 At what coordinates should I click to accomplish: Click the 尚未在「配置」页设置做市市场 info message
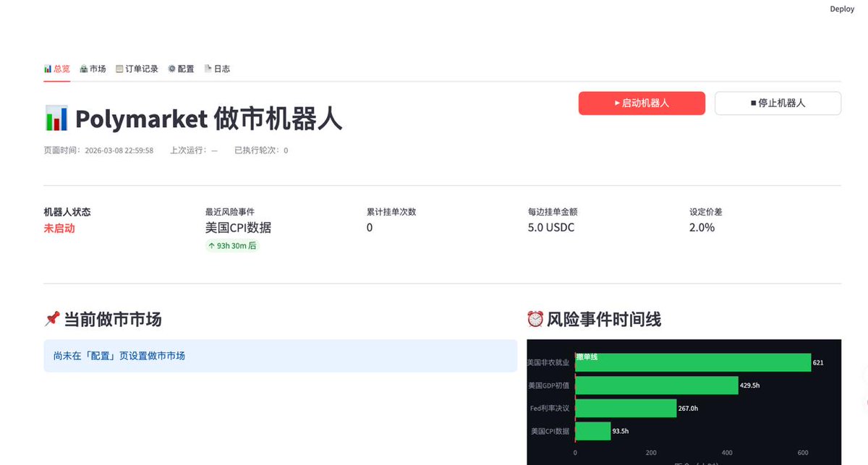click(x=281, y=356)
